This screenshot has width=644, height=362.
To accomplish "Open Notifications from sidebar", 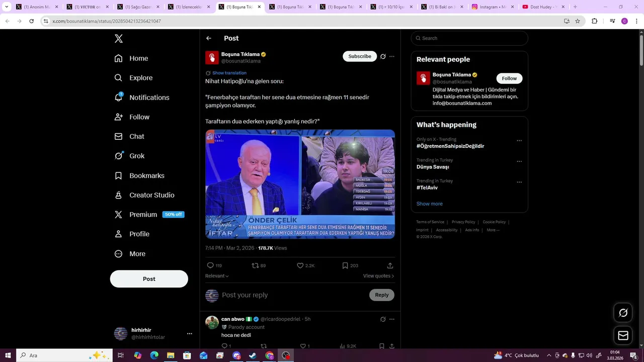I will point(142,98).
